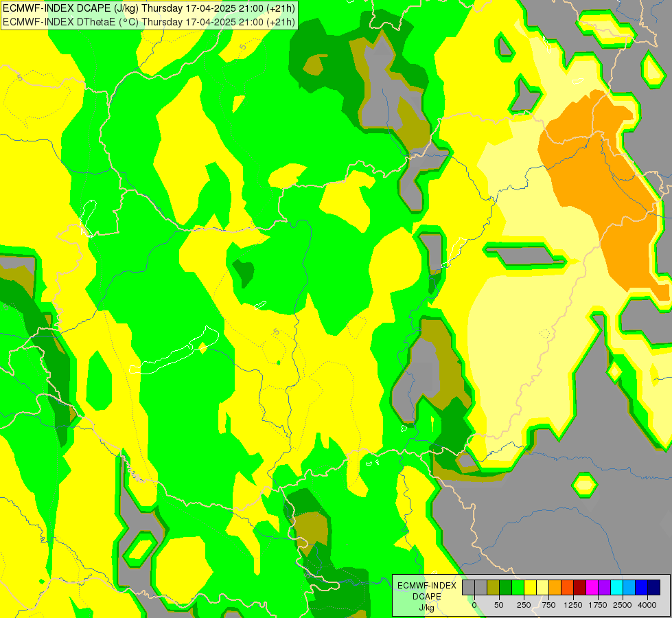Click the '50' legend scale value
This screenshot has height=618, width=672.
click(x=499, y=605)
